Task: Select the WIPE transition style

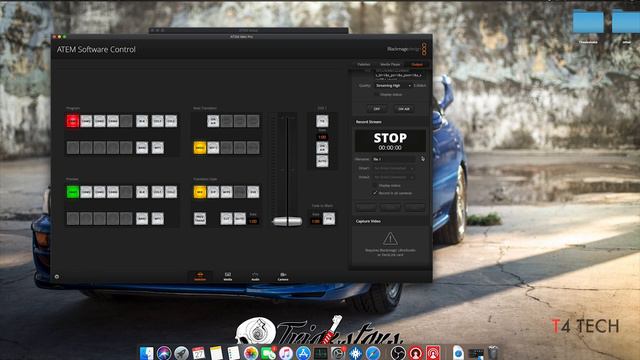Action: click(x=227, y=192)
